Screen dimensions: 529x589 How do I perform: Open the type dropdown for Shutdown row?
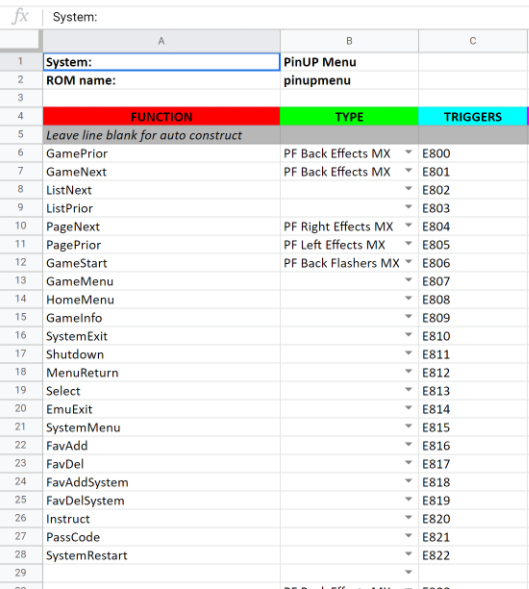pos(408,353)
